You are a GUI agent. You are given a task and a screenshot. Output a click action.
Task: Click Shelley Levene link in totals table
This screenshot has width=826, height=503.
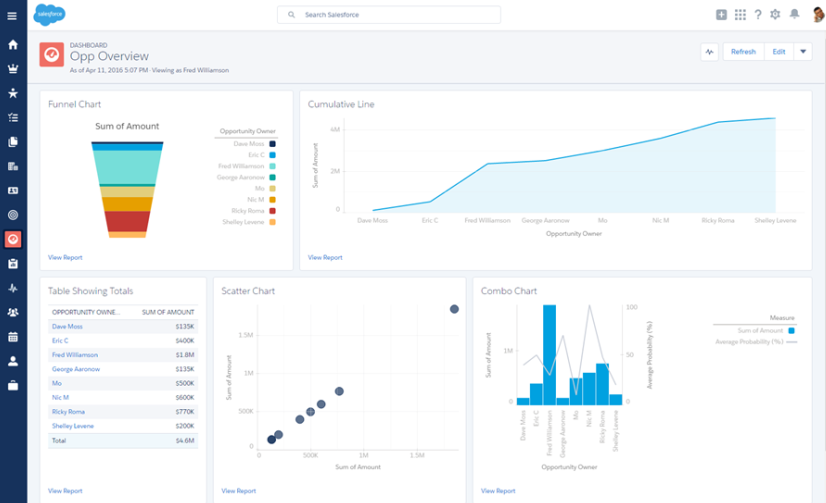pos(73,426)
